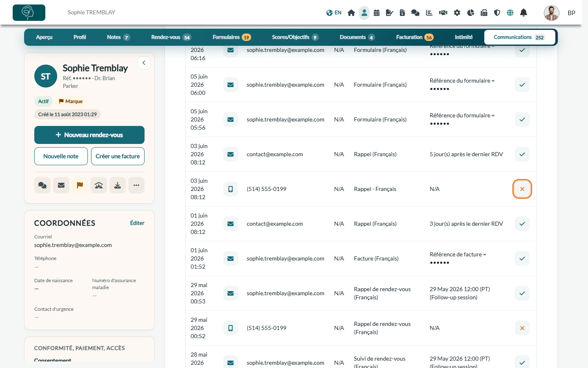Click the X status for 29 mai 00:52 SMS

coord(522,328)
